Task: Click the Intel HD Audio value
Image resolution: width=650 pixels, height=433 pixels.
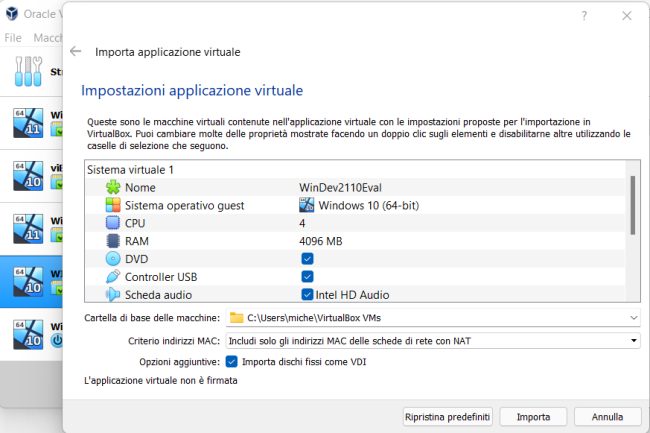Action: (352, 295)
